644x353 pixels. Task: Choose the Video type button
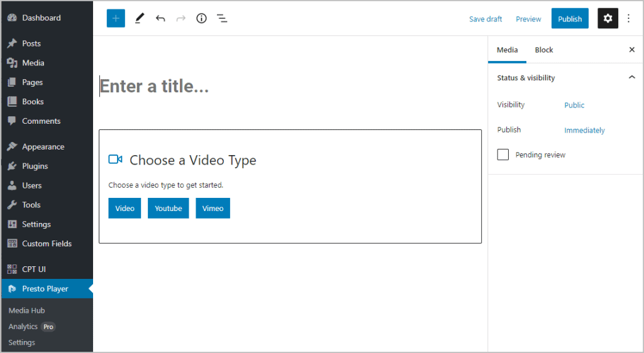point(125,209)
